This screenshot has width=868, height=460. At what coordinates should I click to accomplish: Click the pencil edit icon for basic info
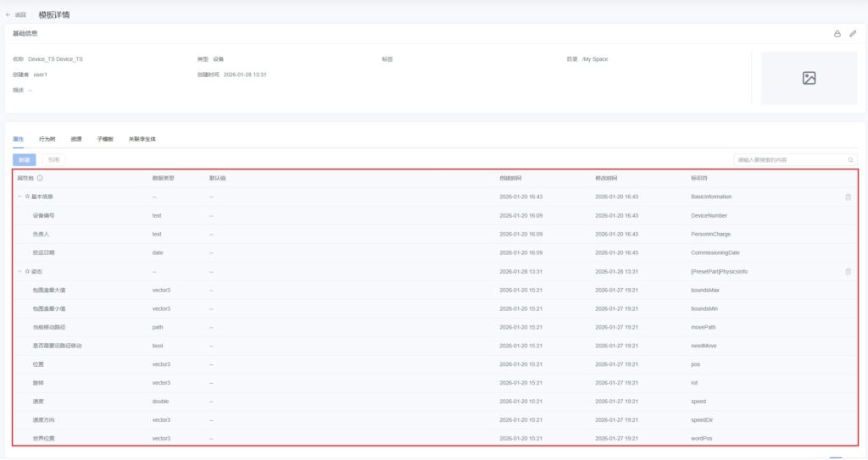point(853,34)
